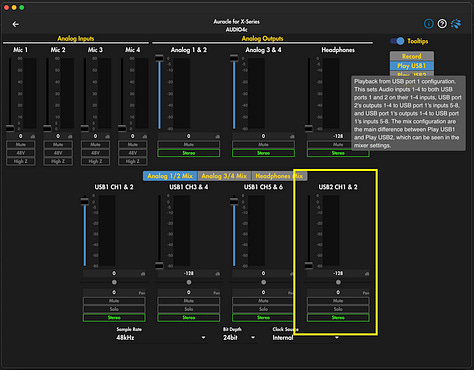Mute the USB1 CH3 & 4 channel
The height and width of the screenshot is (370, 474).
click(189, 301)
